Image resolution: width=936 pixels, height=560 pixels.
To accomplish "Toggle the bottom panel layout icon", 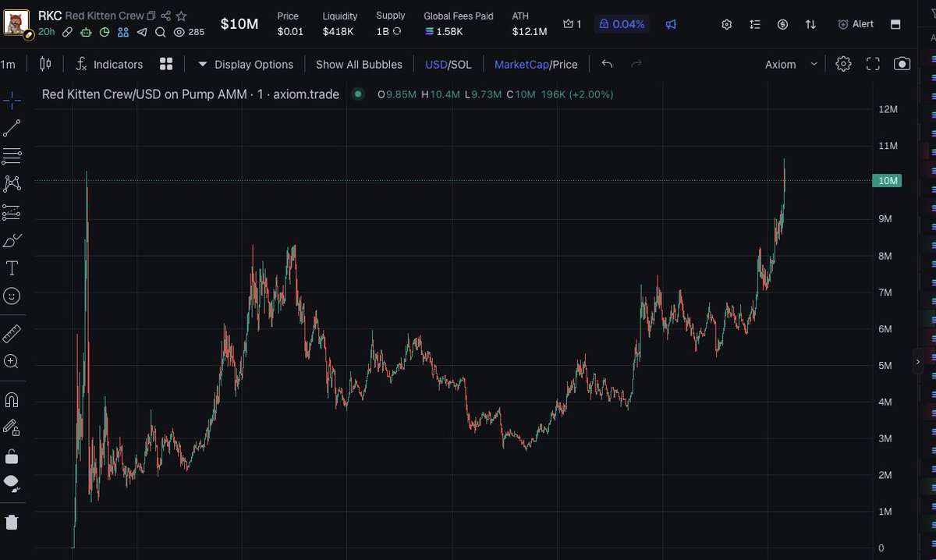I will (895, 24).
